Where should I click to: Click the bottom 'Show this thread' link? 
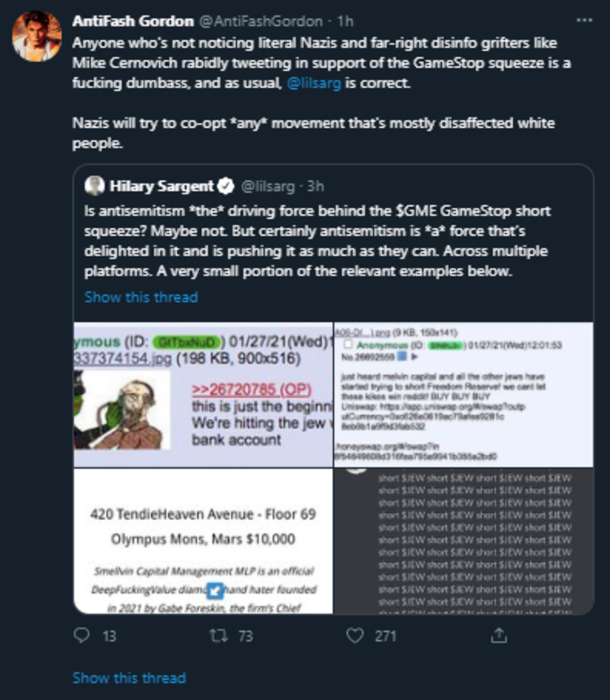tap(129, 677)
